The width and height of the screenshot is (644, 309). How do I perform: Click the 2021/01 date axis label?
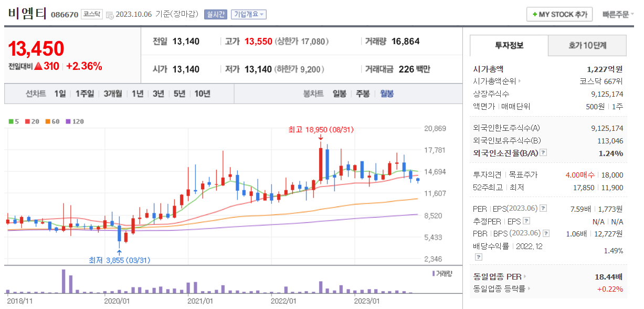[200, 301]
